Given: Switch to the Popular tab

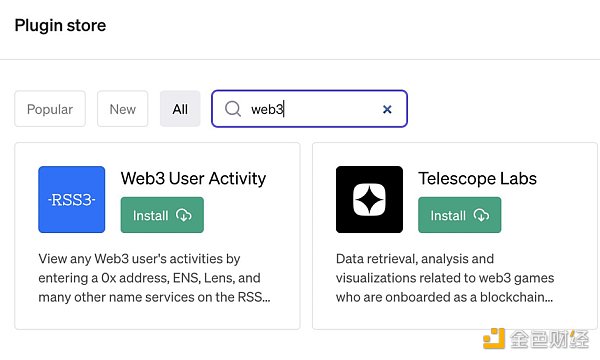Looking at the screenshot, I should [50, 109].
